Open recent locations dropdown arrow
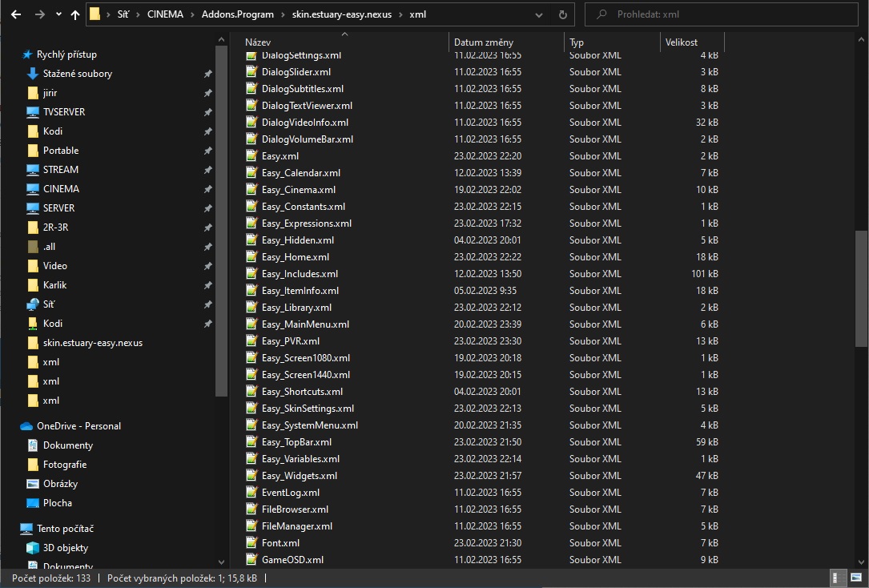Viewport: 869px width, 588px height. [58, 14]
